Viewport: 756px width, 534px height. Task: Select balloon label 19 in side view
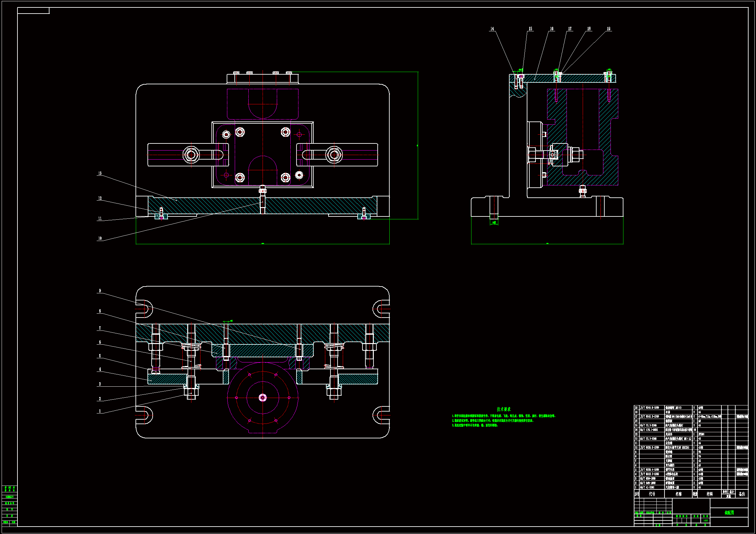click(x=609, y=29)
